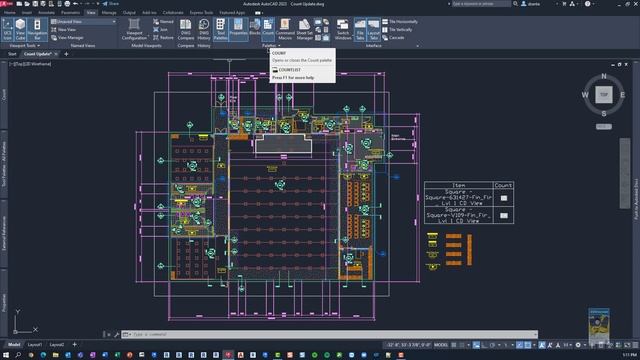640x360 pixels.
Task: Switch to the Layout2 tab
Action: [x=57, y=344]
